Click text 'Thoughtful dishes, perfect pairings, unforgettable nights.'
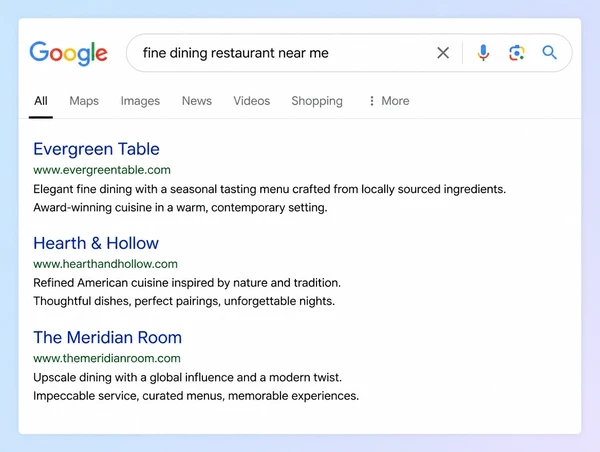Viewport: 600px width, 452px height. pos(184,301)
